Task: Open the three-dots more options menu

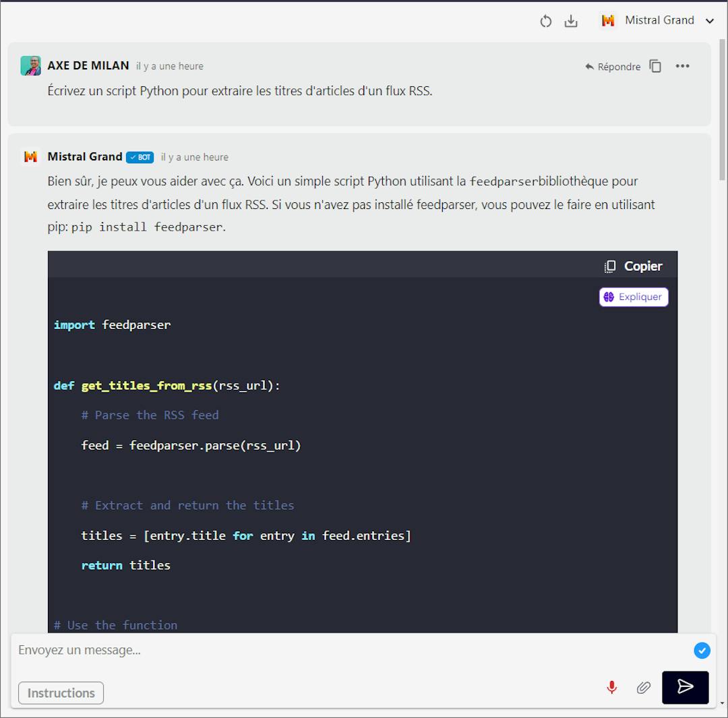Action: (x=682, y=66)
